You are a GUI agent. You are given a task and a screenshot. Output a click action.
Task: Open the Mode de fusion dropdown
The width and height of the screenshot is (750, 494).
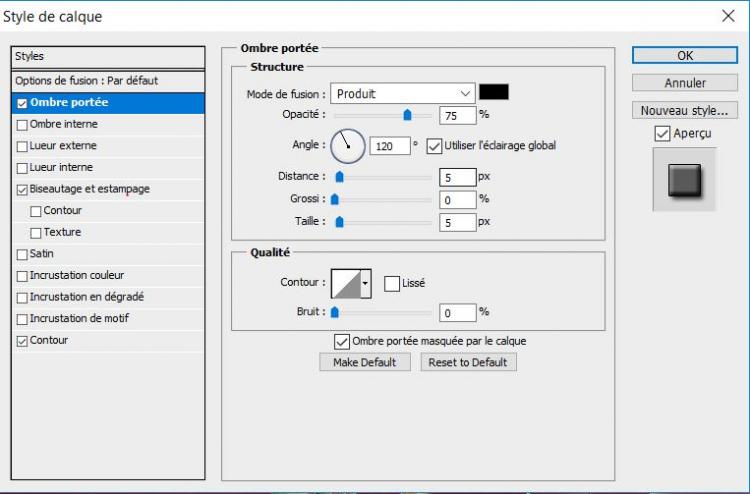pyautogui.click(x=402, y=94)
